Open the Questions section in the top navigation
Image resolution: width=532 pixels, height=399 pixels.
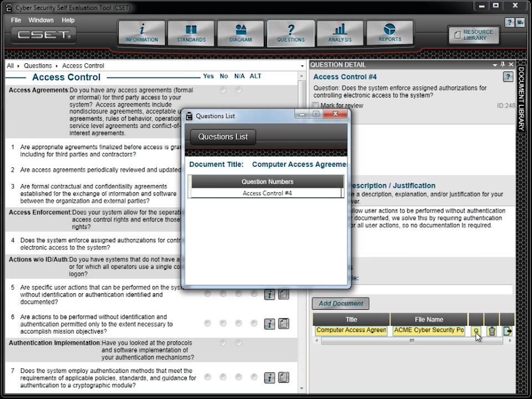click(x=291, y=33)
